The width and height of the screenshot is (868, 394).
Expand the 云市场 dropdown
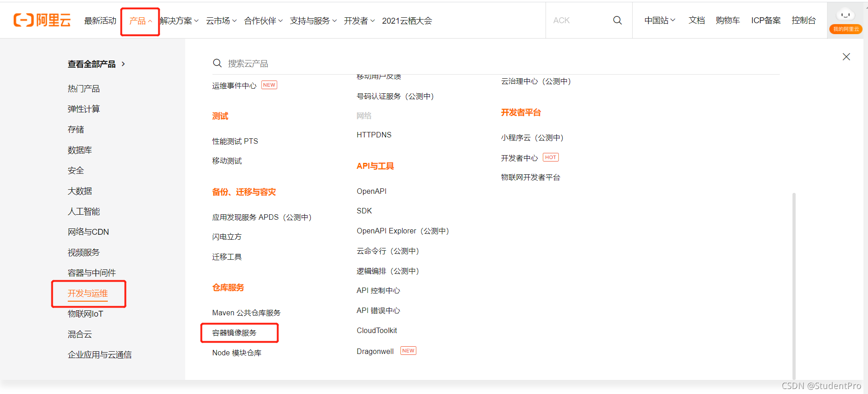click(222, 21)
